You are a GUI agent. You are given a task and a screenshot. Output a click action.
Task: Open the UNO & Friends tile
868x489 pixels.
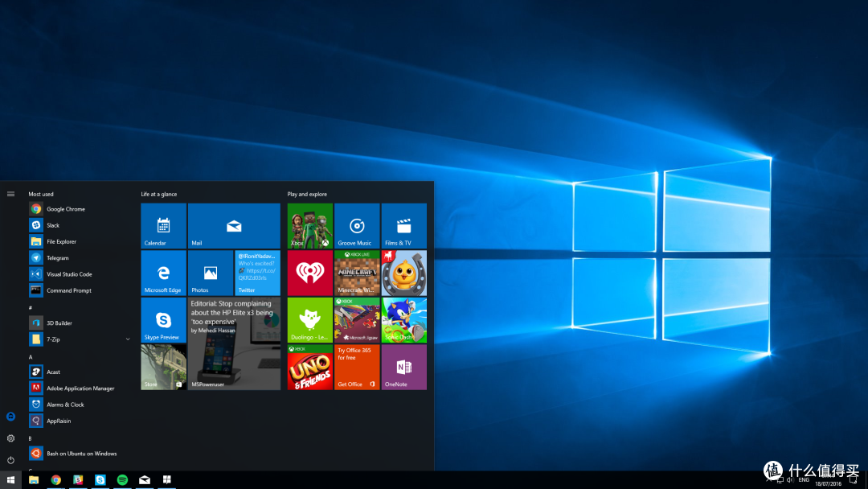pos(310,367)
